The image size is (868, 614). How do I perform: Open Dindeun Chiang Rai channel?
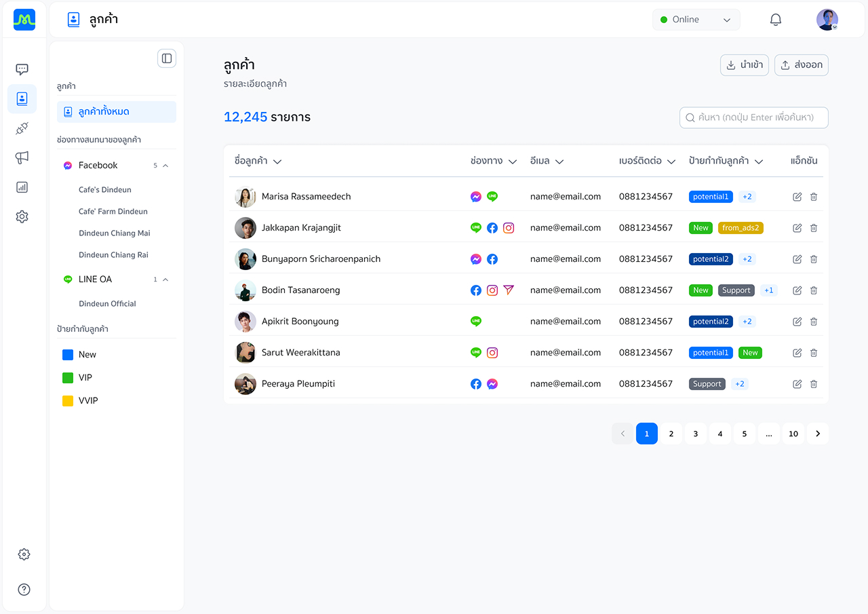click(113, 255)
